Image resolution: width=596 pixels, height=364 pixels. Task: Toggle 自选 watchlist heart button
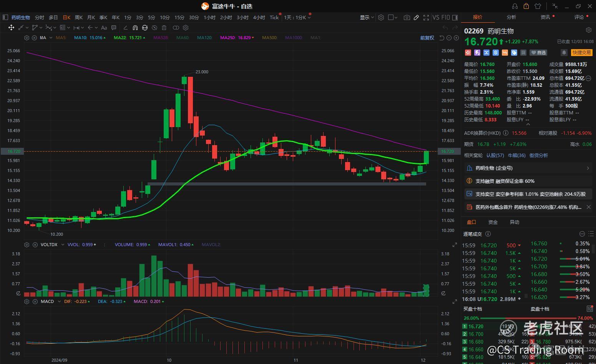point(538,53)
